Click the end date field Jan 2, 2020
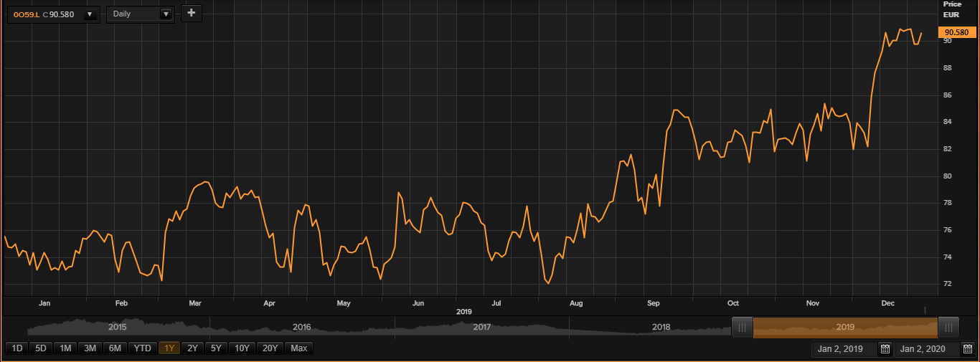980x362 pixels. coord(926,349)
